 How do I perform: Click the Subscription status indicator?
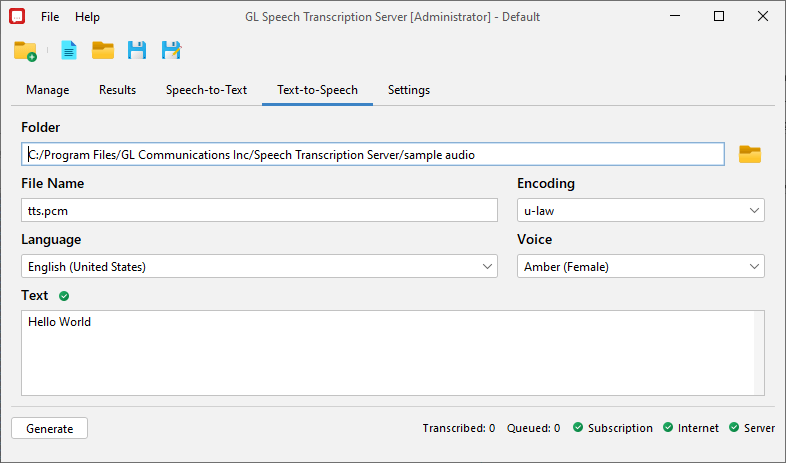(613, 428)
